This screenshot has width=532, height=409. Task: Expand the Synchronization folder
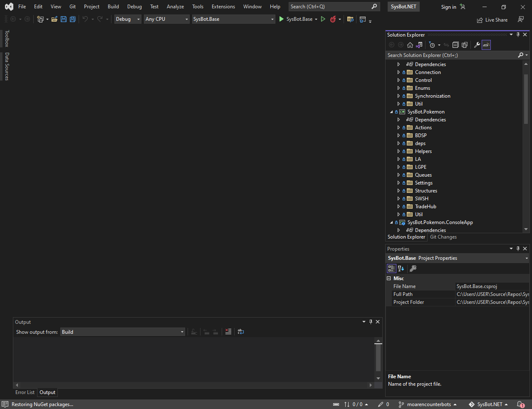[x=398, y=96]
